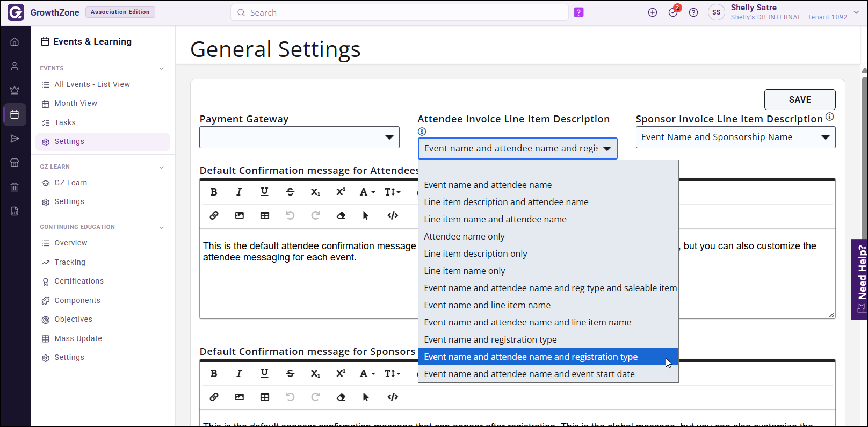The width and height of the screenshot is (868, 427).
Task: Open the bank building icon in left rail
Action: coord(15,187)
